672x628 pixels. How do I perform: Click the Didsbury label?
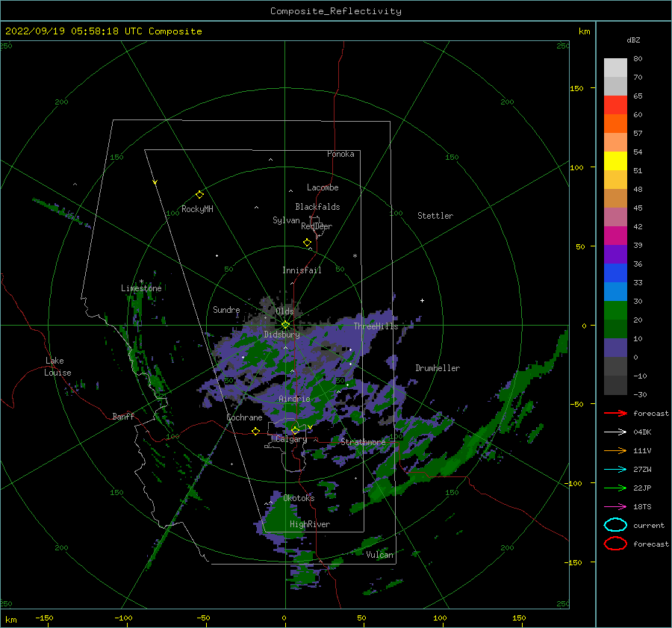point(281,335)
